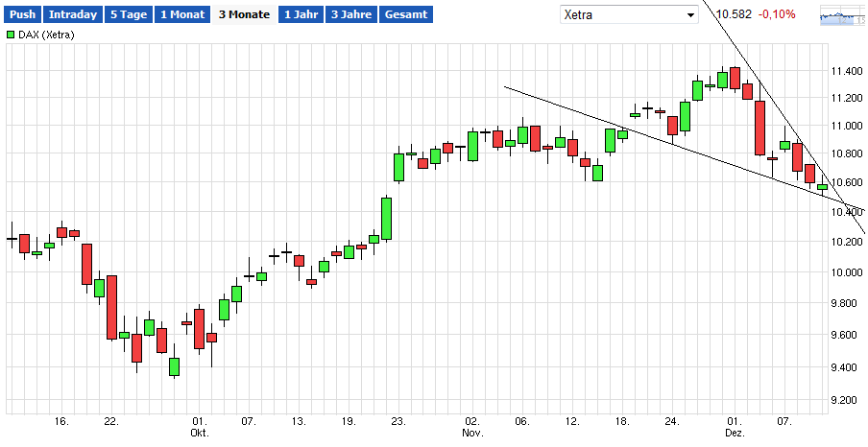Select the Gesamt timeframe
Screen dimensions: 868x447
[406, 14]
